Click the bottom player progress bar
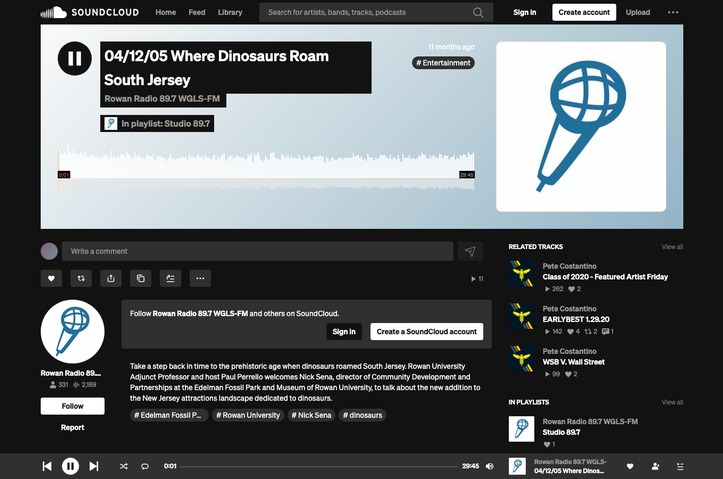The width and height of the screenshot is (723, 479). (320, 466)
